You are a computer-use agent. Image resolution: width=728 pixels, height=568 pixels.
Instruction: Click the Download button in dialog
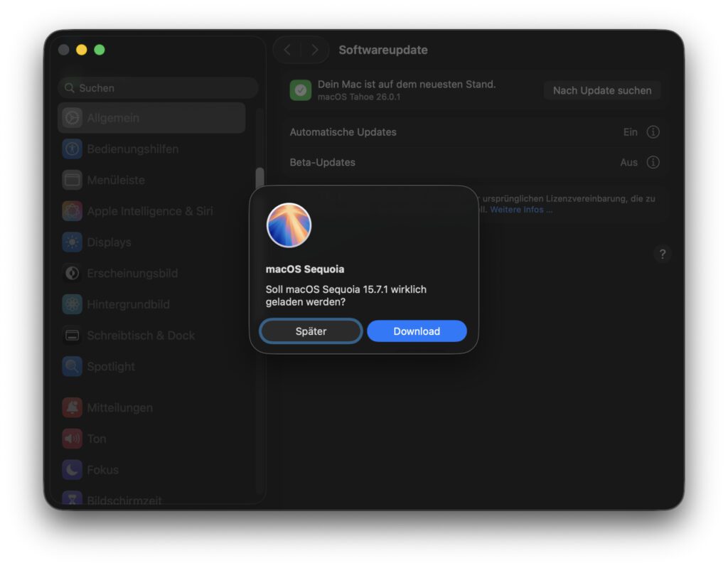tap(417, 331)
